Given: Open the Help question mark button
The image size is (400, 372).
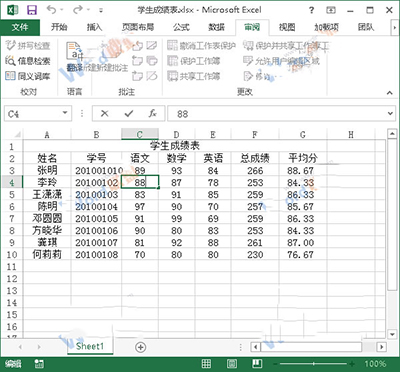Looking at the screenshot, I should coord(311,10).
